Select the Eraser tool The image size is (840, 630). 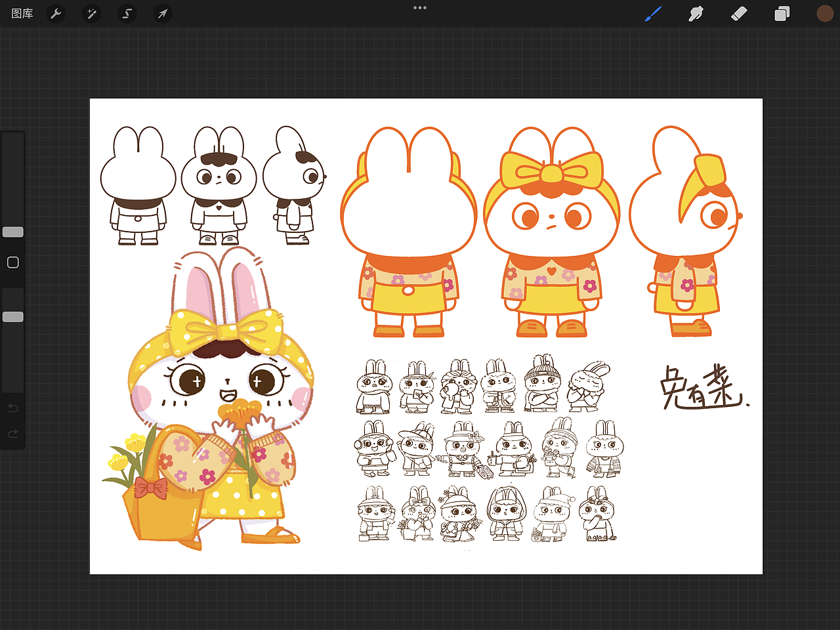[739, 13]
